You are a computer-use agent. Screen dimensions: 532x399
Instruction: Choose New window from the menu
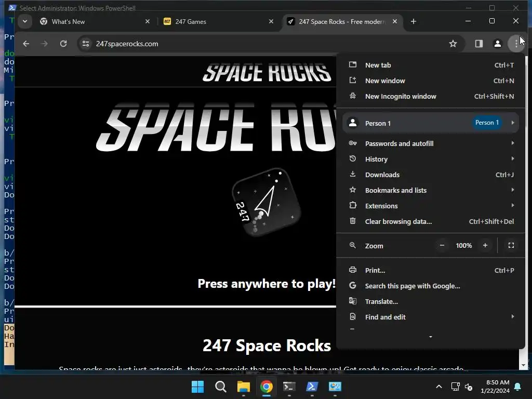click(431, 81)
